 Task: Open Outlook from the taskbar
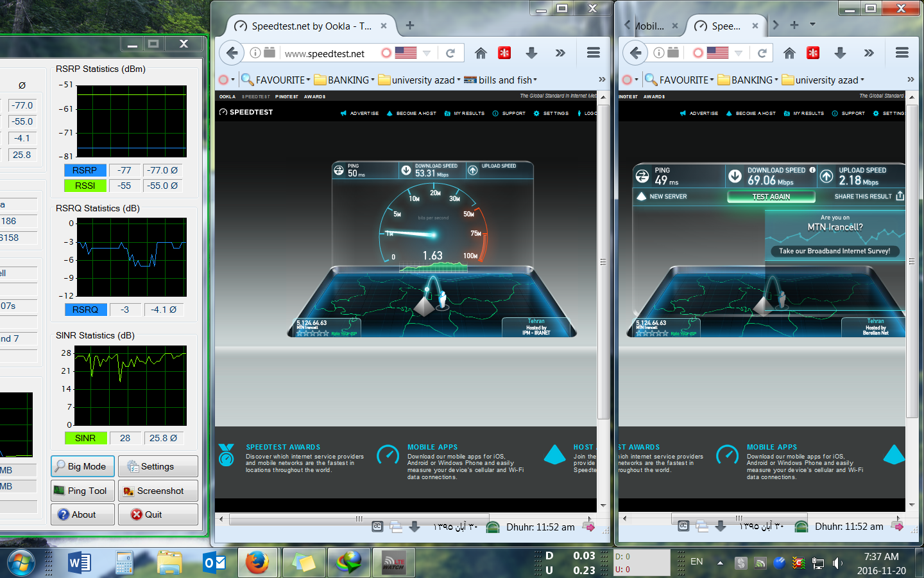click(x=214, y=563)
